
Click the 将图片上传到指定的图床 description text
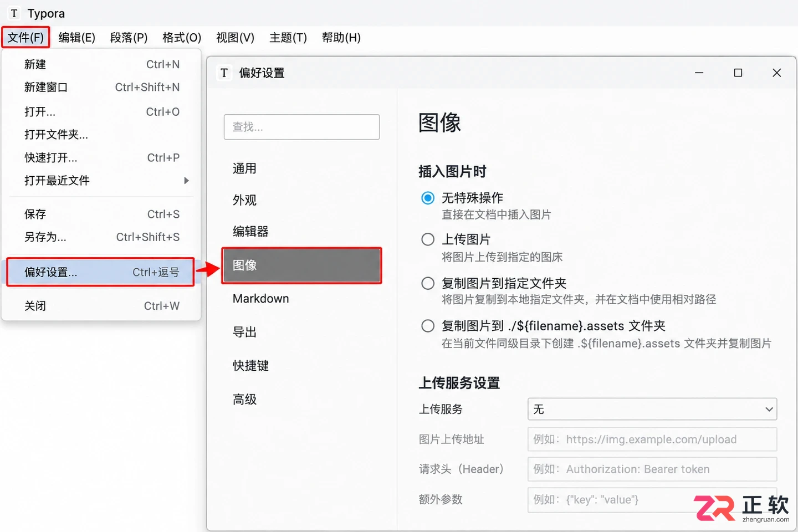pos(502,257)
